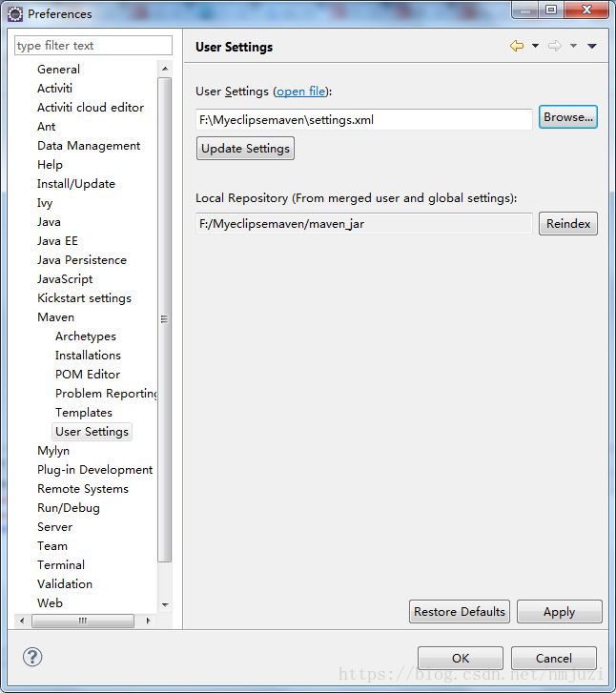Open the help question mark icon

(32, 657)
